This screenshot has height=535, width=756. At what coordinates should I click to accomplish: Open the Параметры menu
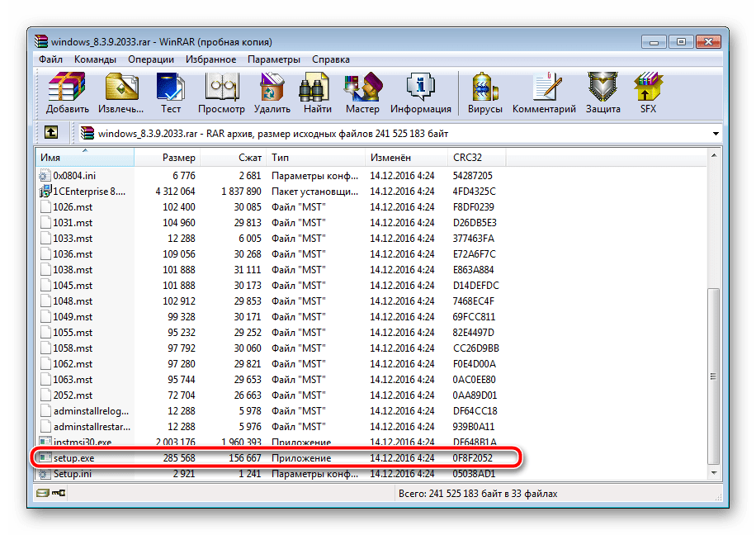pos(274,59)
